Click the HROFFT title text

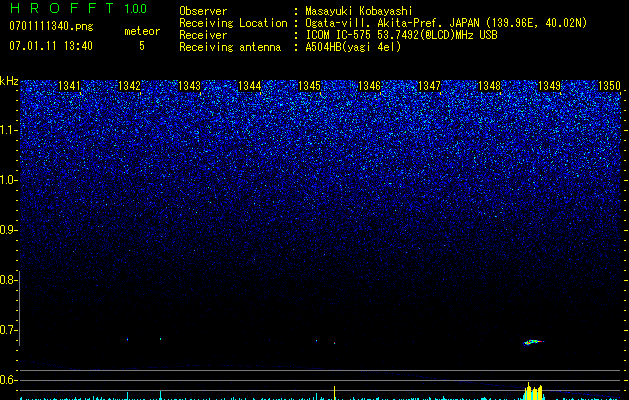click(62, 8)
